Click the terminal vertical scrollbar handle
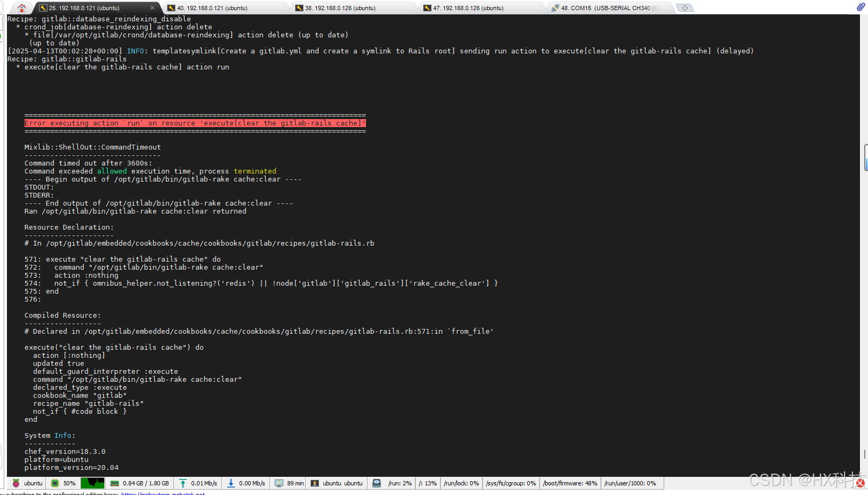The width and height of the screenshot is (868, 495). [x=865, y=158]
